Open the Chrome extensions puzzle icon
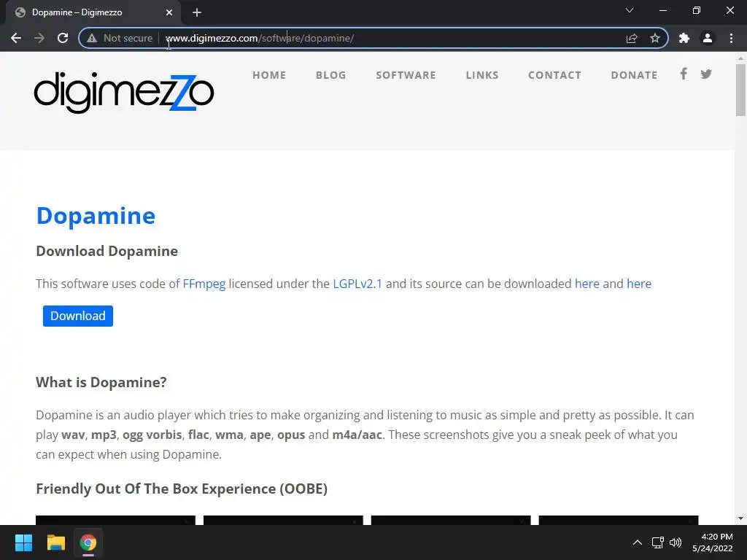This screenshot has width=747, height=560. [x=684, y=38]
